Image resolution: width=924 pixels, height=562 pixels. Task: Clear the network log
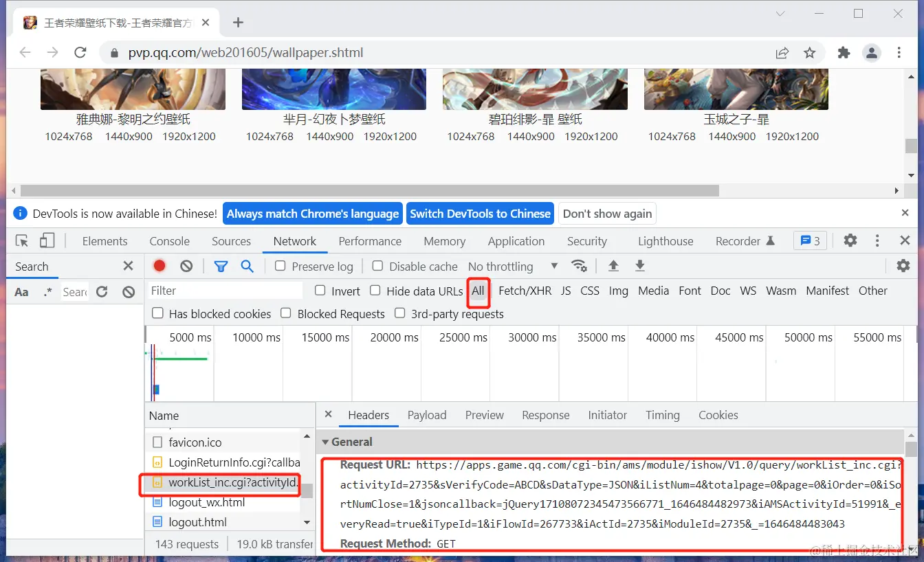(x=186, y=266)
